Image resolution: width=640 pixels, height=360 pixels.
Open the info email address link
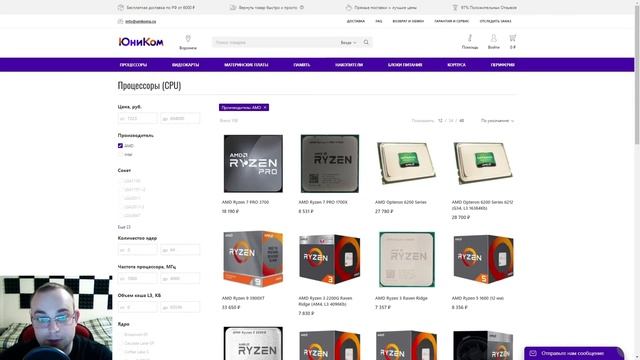(140, 21)
